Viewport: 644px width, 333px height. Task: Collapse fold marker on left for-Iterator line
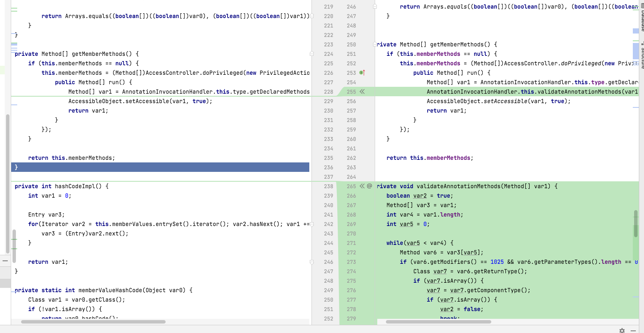[x=311, y=224]
